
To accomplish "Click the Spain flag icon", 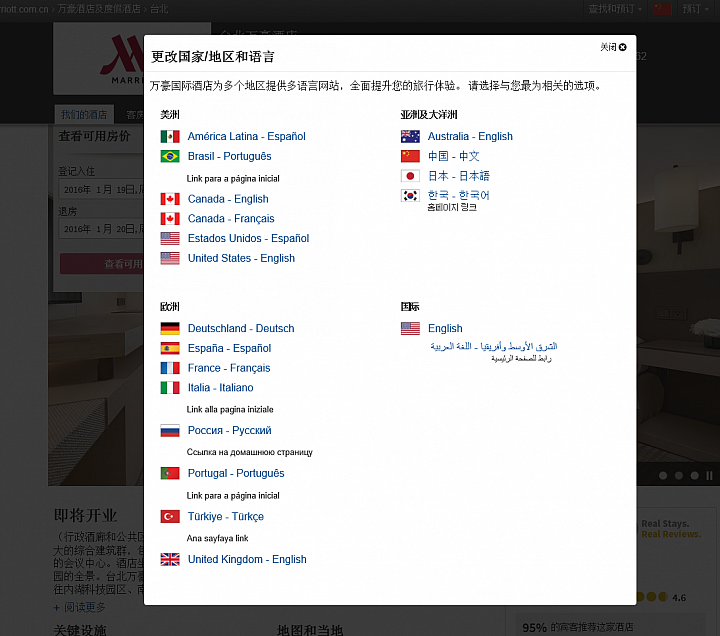I will click(x=170, y=348).
